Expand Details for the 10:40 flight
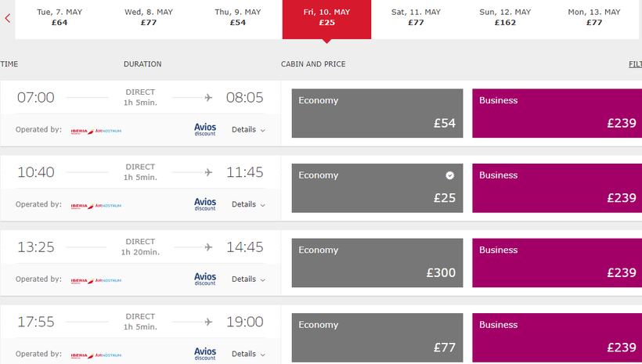Screen dimensions: 642x364 point(248,204)
